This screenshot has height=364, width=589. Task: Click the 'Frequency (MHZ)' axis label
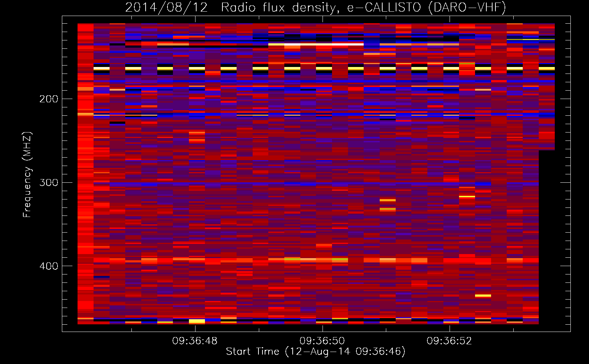point(27,174)
